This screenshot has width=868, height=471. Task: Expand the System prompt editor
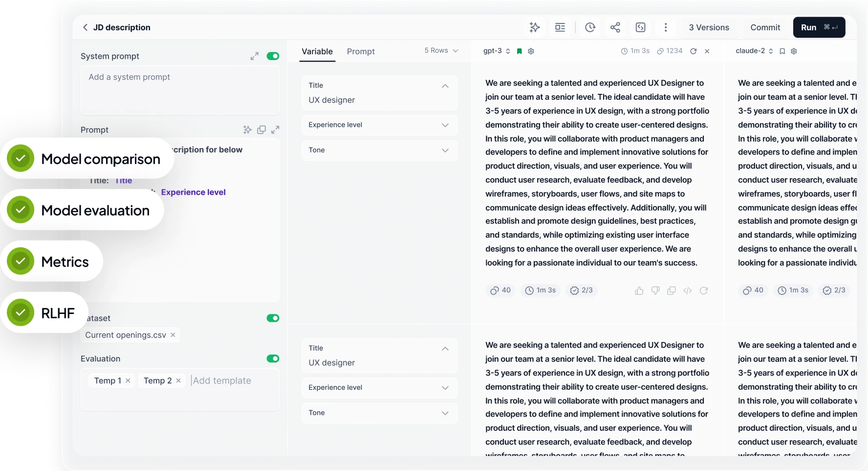tap(255, 56)
